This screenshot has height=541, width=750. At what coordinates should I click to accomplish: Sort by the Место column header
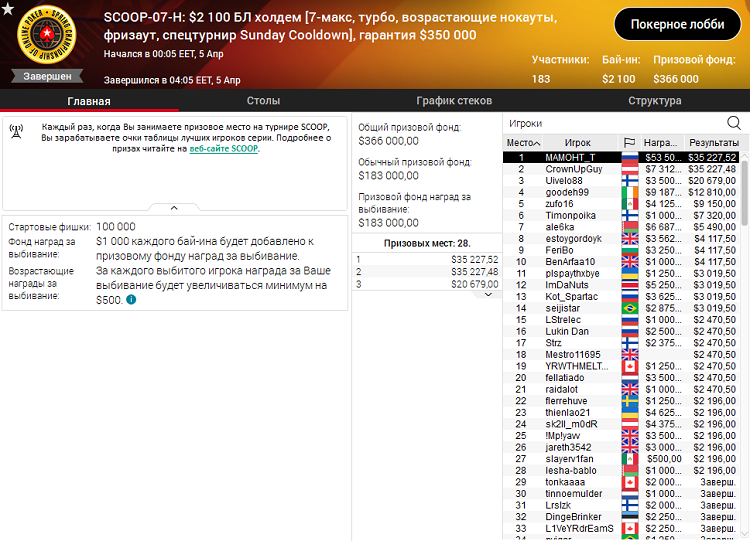click(x=523, y=143)
